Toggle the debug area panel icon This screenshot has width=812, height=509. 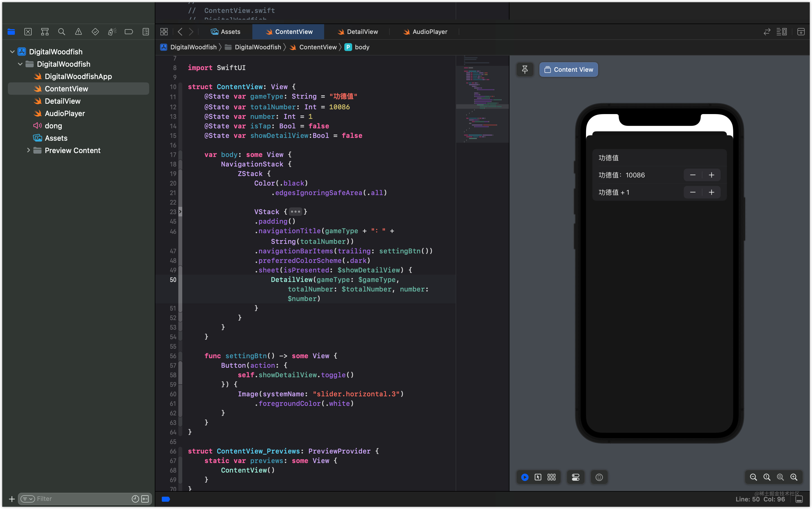click(x=800, y=499)
